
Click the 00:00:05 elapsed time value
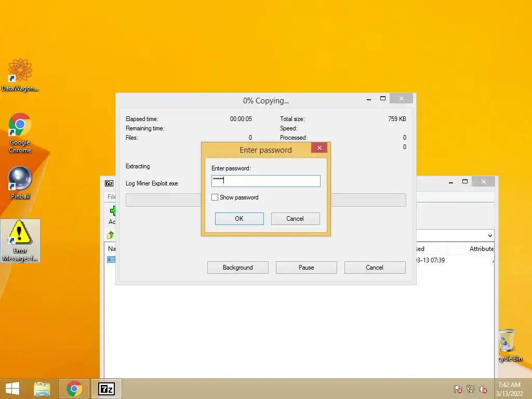[x=241, y=119]
